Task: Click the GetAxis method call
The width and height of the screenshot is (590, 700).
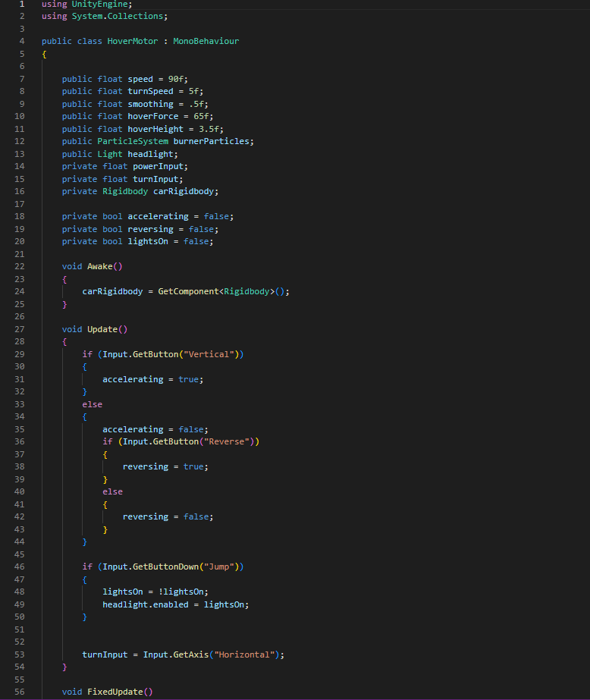Action: (193, 654)
